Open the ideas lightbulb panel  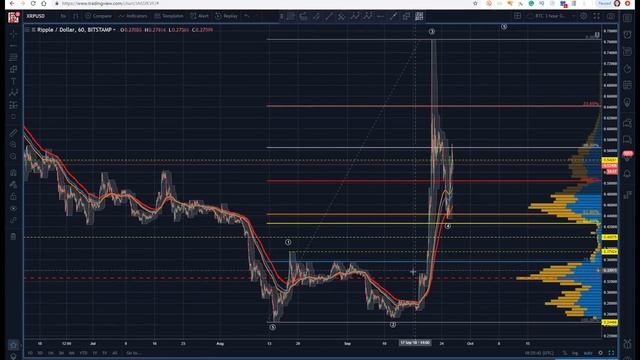[x=627, y=102]
